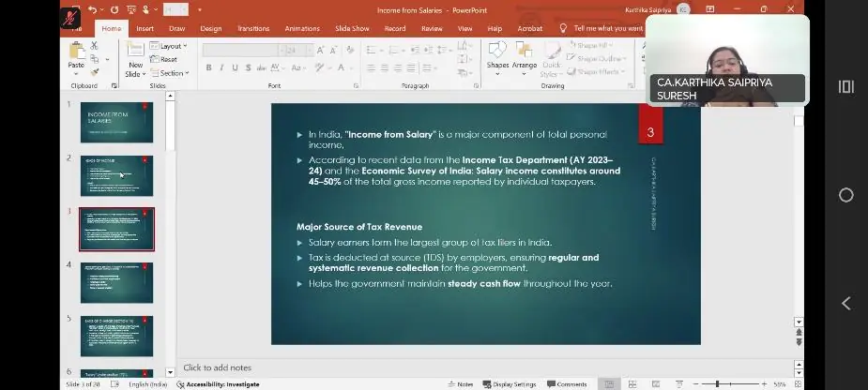Open the Paste options dropdown arrow
This screenshot has height=390, width=868.
click(76, 72)
